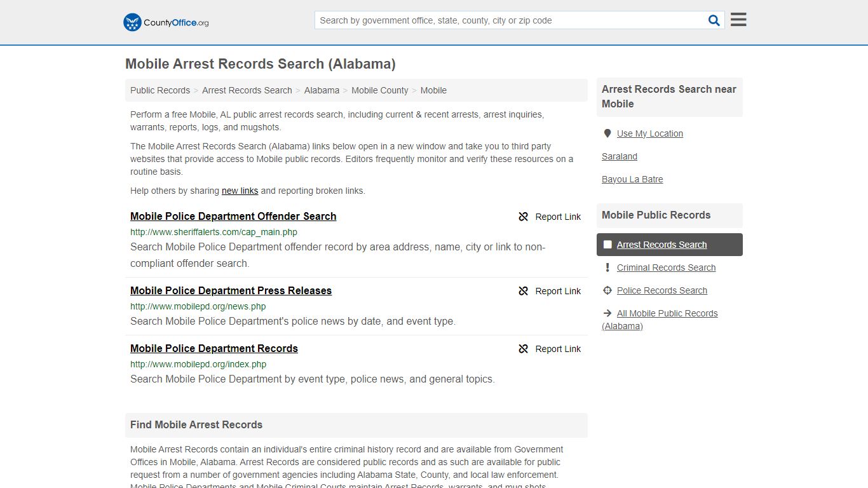
Task: Click the location pin icon for Use My Location
Action: coord(607,133)
